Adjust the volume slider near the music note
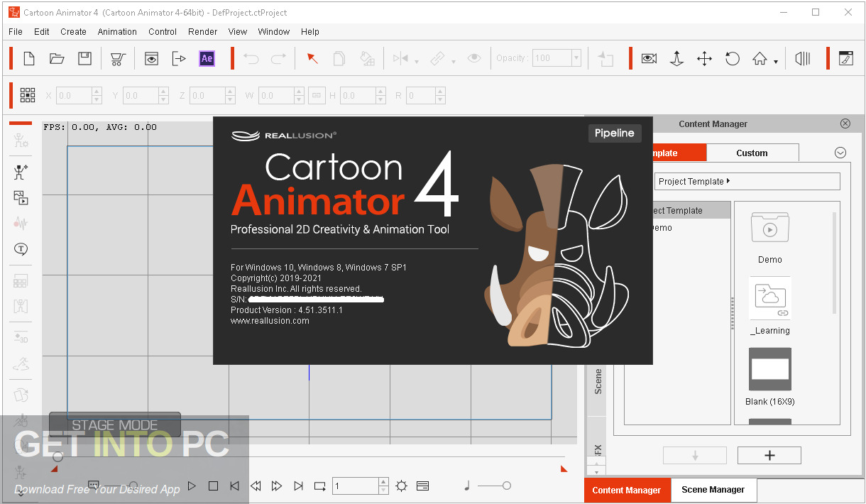This screenshot has height=504, width=866. pos(494,486)
